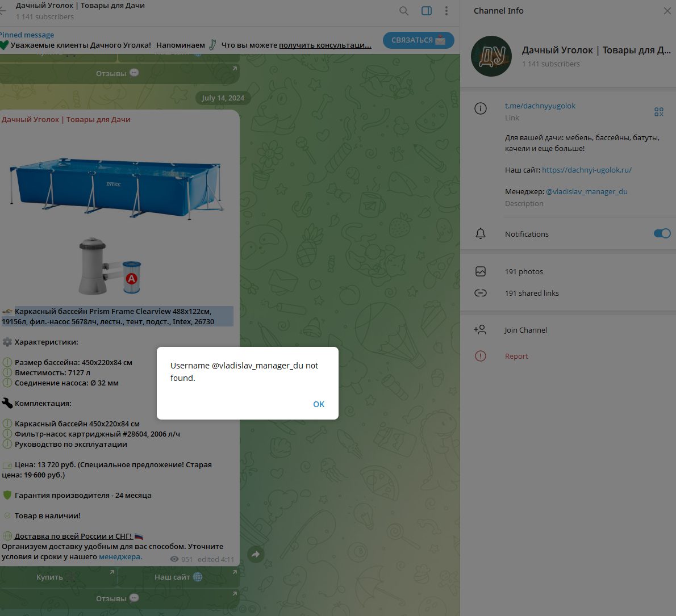Click the Размер бассейна: 450x220x84 см line
The image size is (676, 616).
73,363
